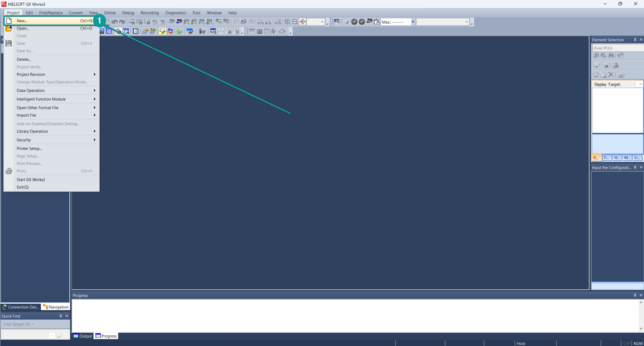
Task: Switch to the Navigation tab
Action: (x=56, y=307)
